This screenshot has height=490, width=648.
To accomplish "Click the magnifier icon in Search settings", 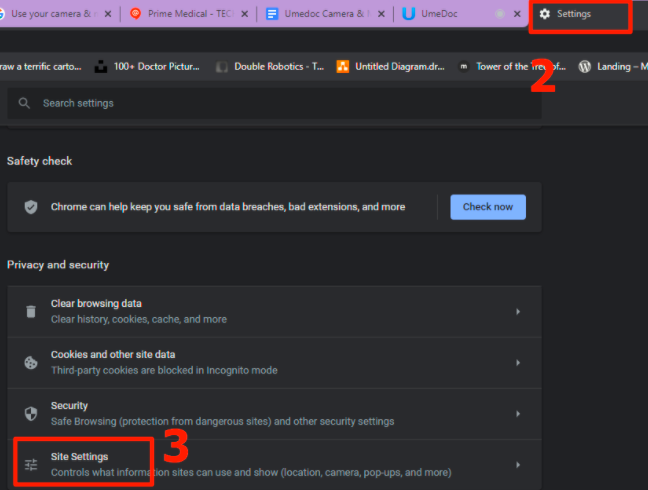I will click(24, 103).
